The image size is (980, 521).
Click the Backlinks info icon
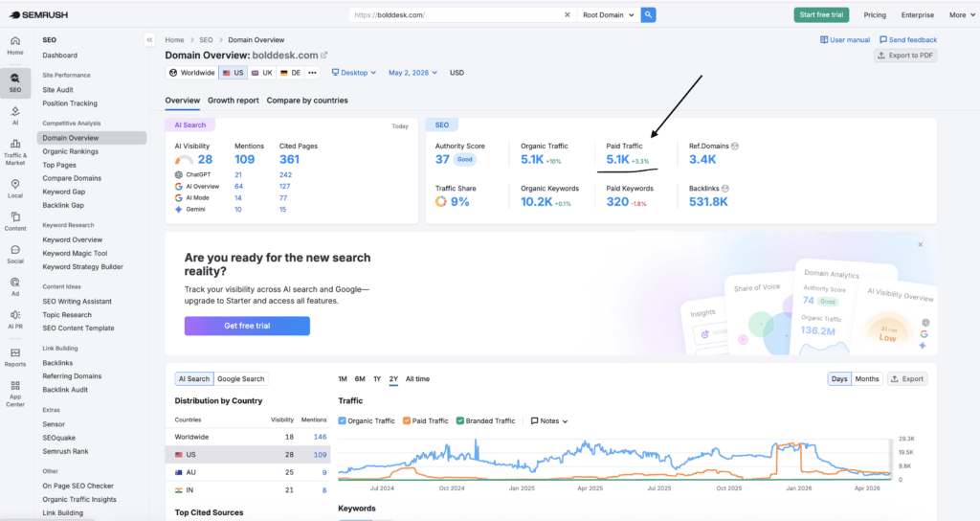pyautogui.click(x=725, y=189)
